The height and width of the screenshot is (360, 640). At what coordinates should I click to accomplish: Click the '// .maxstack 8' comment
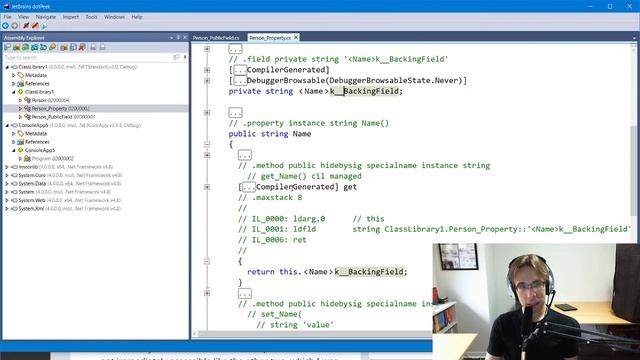[x=270, y=198]
